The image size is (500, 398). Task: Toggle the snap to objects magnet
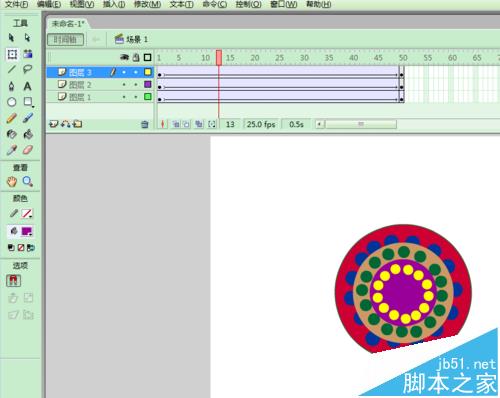tap(13, 281)
